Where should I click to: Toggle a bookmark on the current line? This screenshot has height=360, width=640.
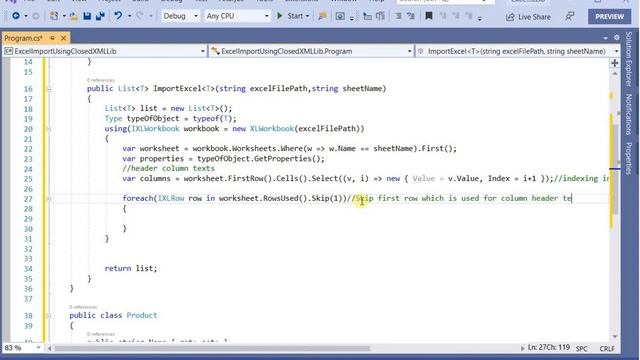pos(429,16)
